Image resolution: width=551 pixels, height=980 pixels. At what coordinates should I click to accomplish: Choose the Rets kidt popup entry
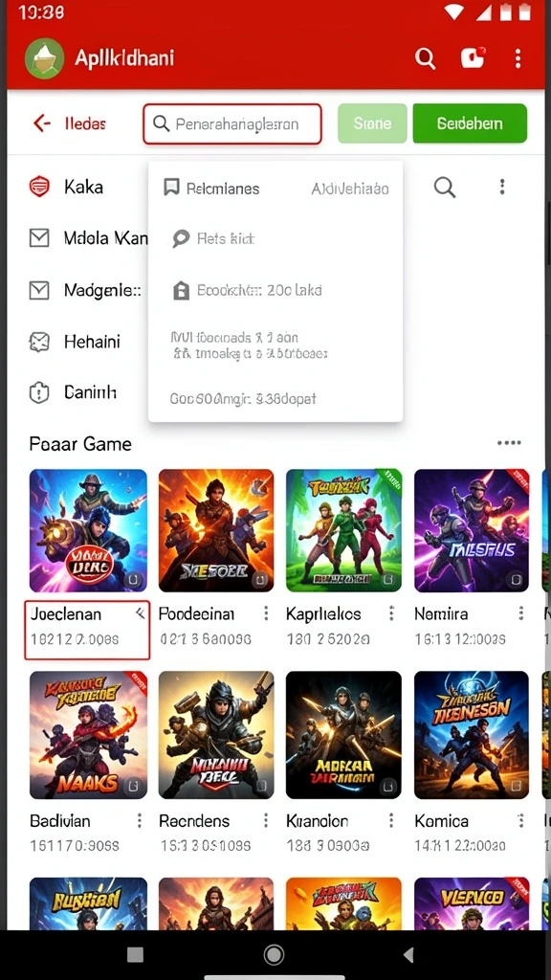[x=213, y=238]
